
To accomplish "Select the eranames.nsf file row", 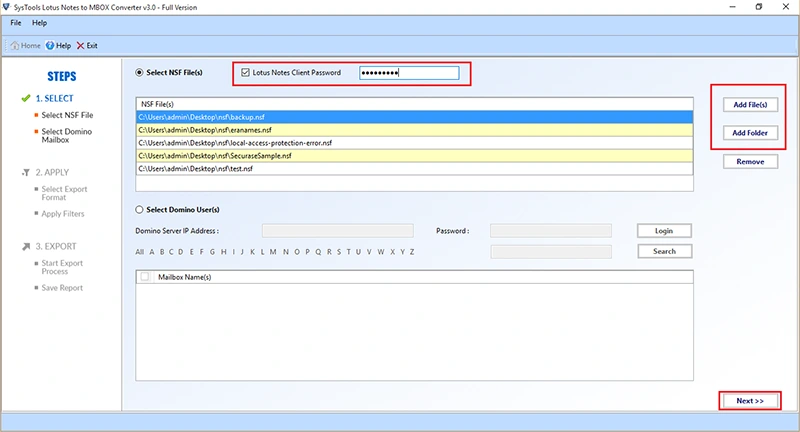I will 414,130.
